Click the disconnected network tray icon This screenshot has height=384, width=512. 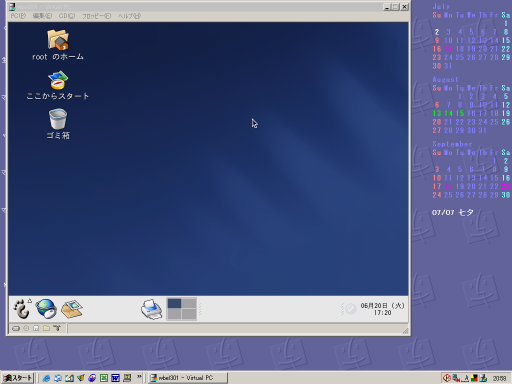(x=456, y=378)
